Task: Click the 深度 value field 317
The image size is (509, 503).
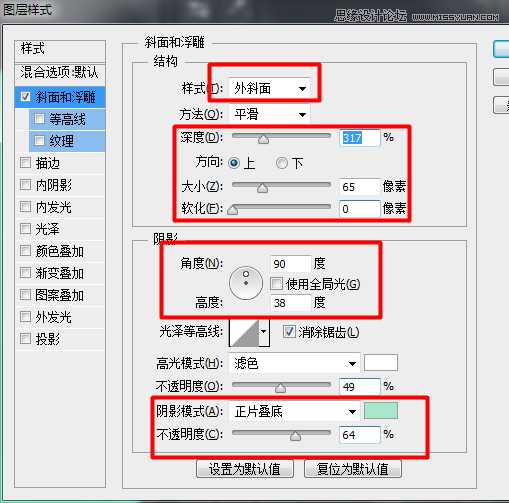Action: 359,138
